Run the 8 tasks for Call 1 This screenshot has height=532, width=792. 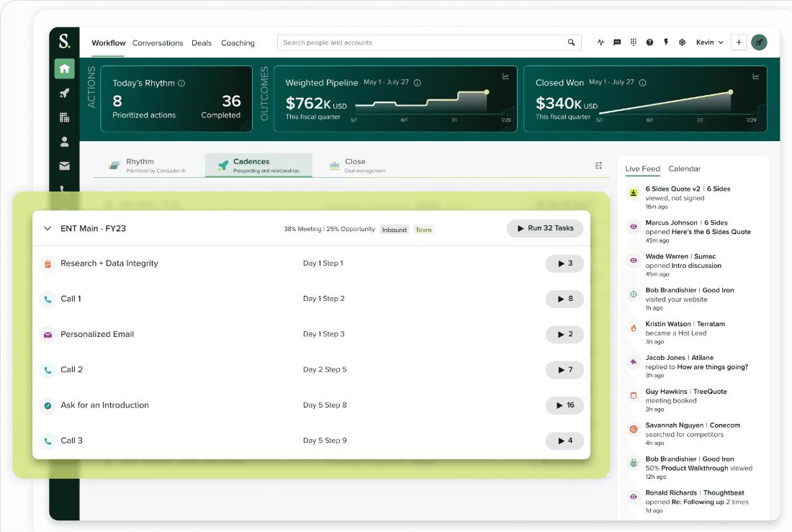pyautogui.click(x=564, y=299)
